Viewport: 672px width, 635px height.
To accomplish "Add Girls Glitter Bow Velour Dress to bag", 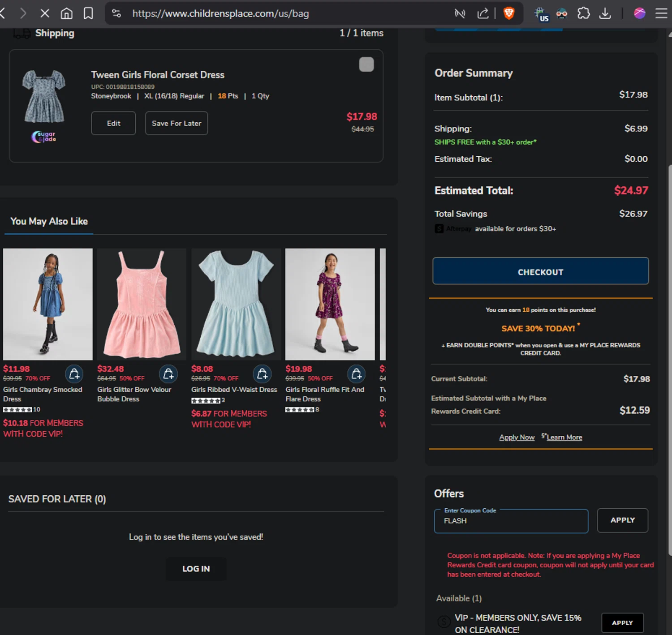I will (x=168, y=374).
